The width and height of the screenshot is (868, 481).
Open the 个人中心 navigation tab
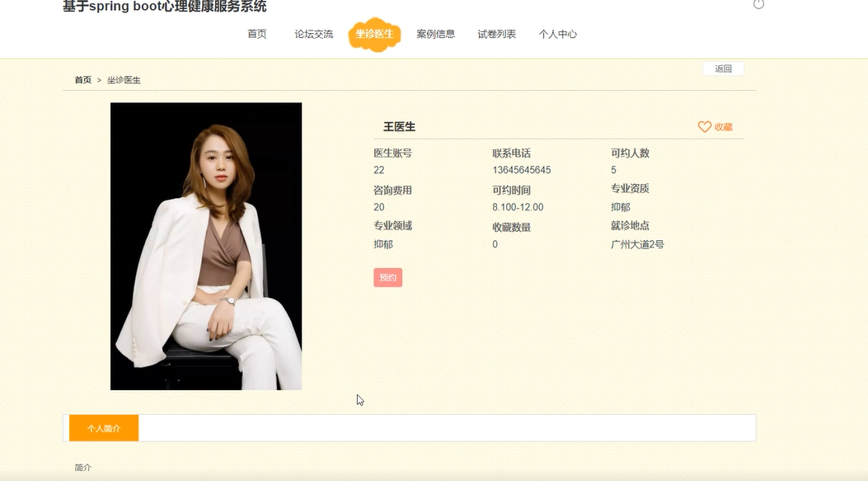(557, 34)
